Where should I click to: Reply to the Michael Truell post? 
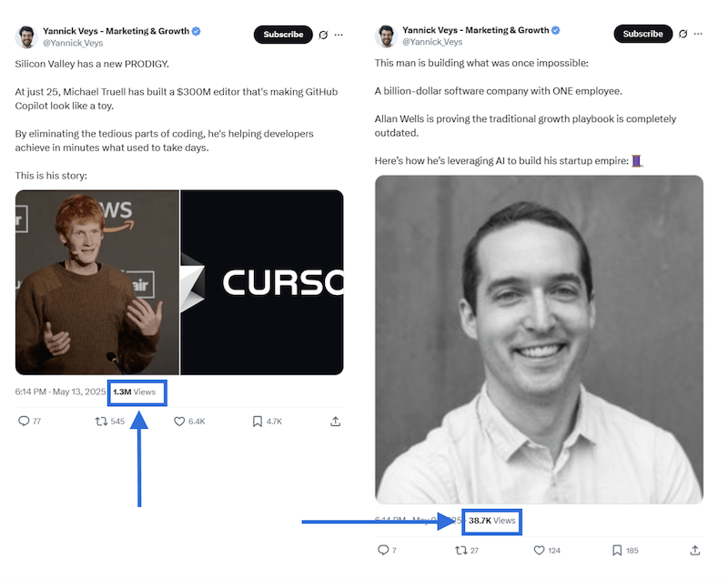click(x=25, y=422)
